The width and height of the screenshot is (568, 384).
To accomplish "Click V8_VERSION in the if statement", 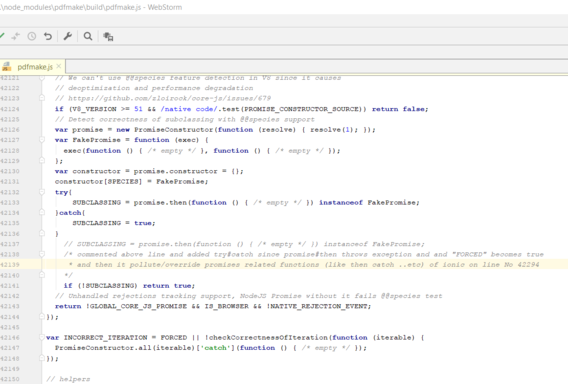I will coord(95,109).
